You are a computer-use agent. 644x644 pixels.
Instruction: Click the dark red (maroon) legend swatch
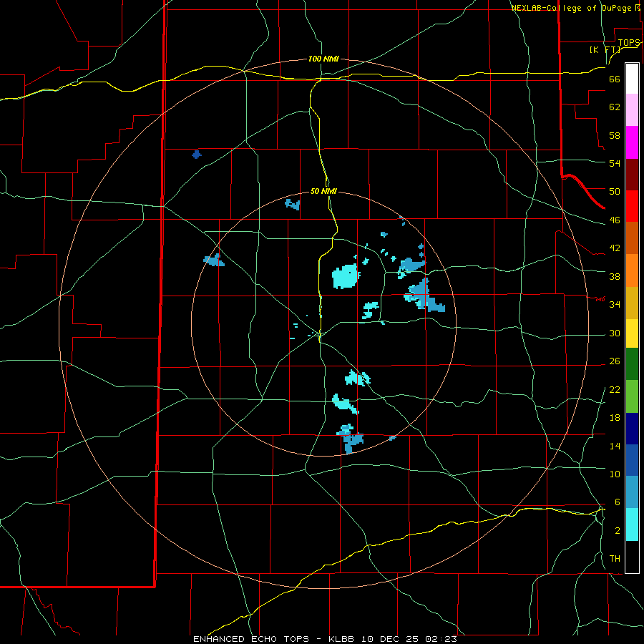(632, 175)
